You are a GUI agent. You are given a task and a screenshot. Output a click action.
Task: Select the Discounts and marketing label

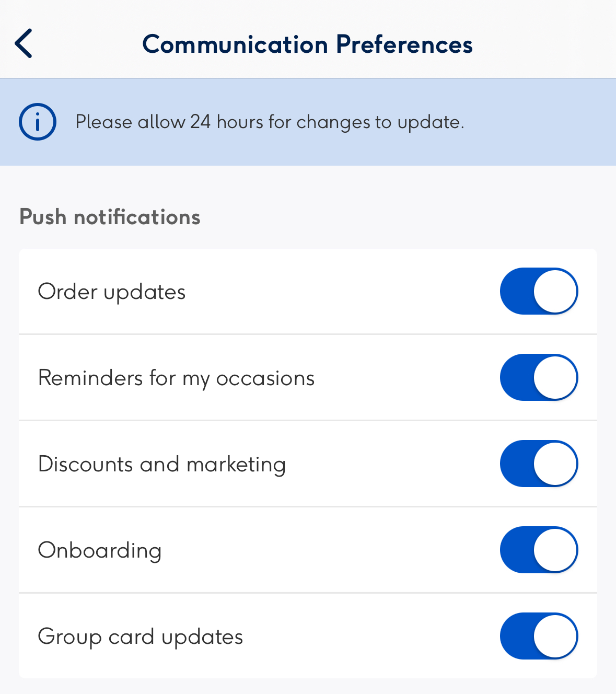(162, 465)
